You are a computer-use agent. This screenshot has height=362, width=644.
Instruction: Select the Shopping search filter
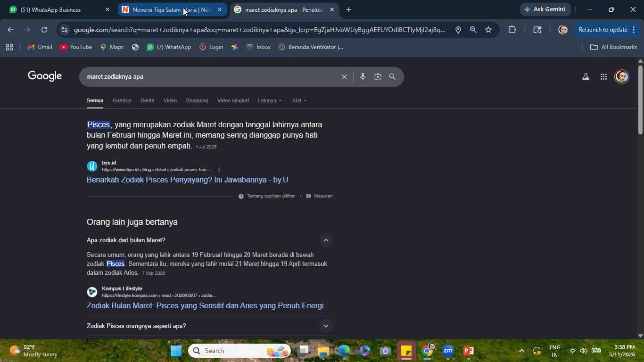197,100
